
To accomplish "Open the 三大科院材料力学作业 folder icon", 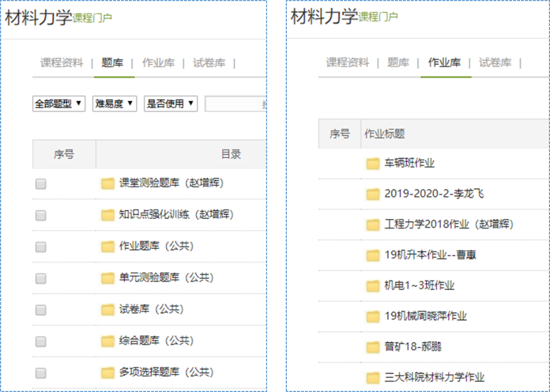I will tap(372, 378).
